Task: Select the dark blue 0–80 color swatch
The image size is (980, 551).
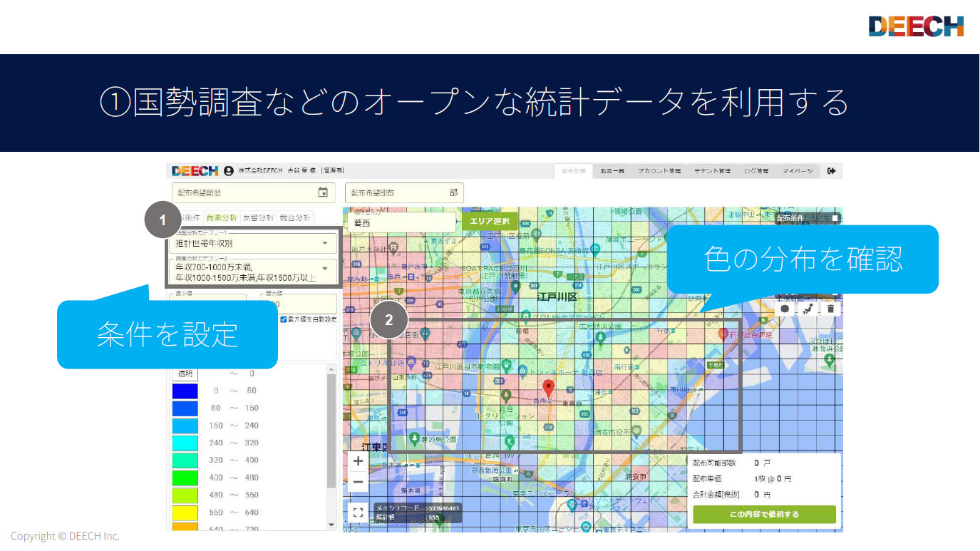Action: (185, 391)
